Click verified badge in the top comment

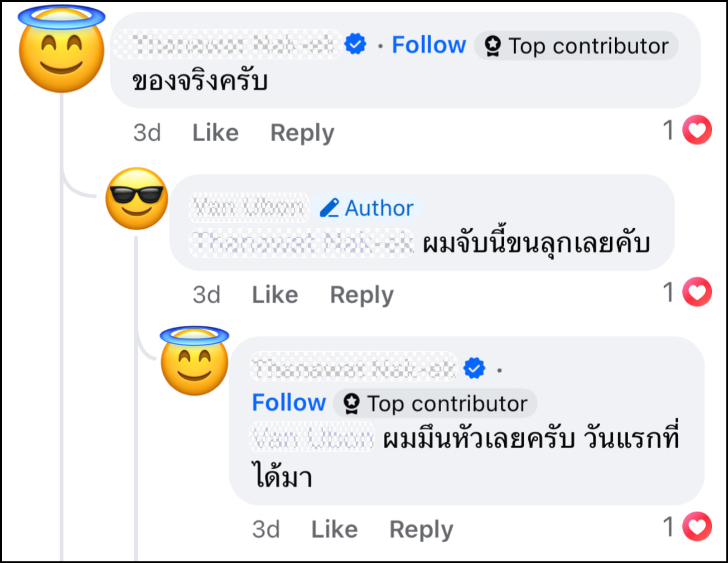355,44
